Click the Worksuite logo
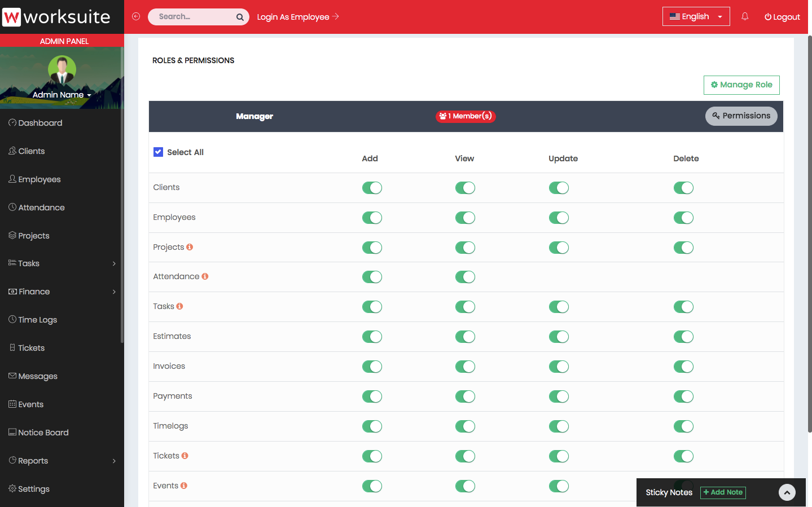Screen dimensions: 812x507 (x=56, y=17)
